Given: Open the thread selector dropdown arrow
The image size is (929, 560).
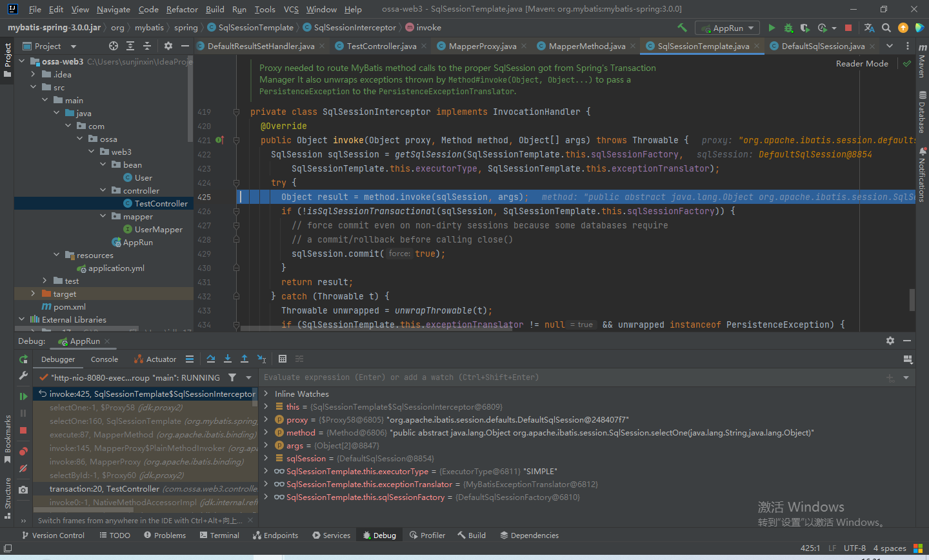Looking at the screenshot, I should point(248,377).
